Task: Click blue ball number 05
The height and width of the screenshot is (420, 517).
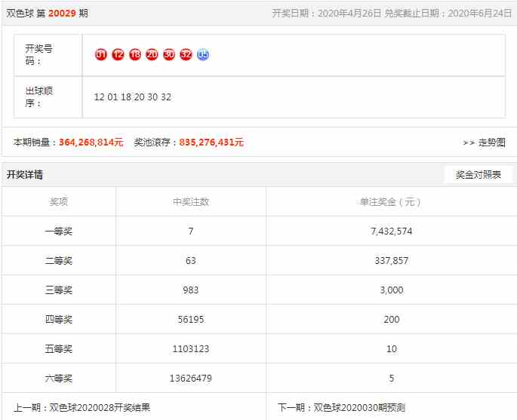Action: click(x=203, y=54)
